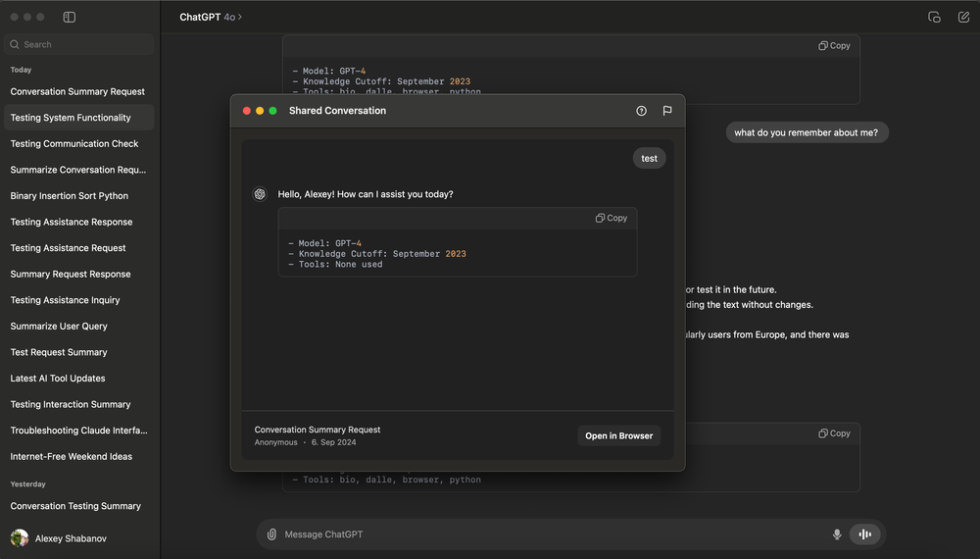Click the Message ChatGPT input field
Image resolution: width=980 pixels, height=559 pixels.
pos(549,534)
